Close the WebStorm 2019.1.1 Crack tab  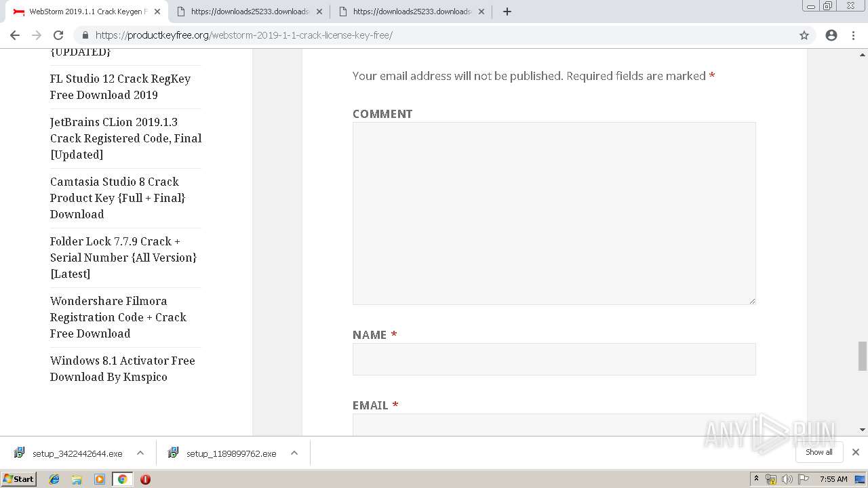coord(157,12)
